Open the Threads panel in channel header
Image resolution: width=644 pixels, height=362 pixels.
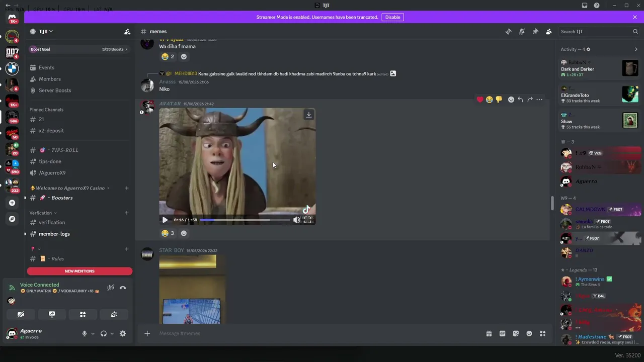pos(508,32)
